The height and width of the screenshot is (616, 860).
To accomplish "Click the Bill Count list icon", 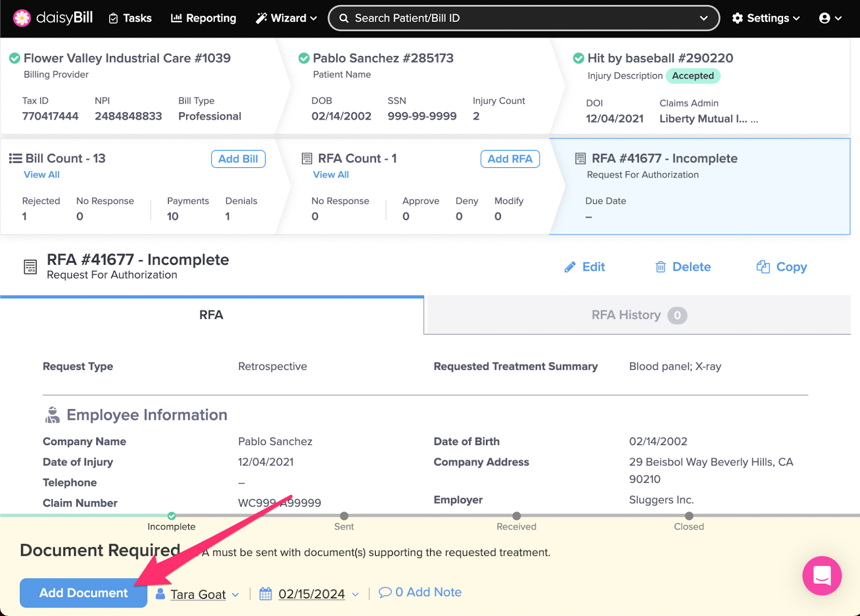I will tap(16, 159).
